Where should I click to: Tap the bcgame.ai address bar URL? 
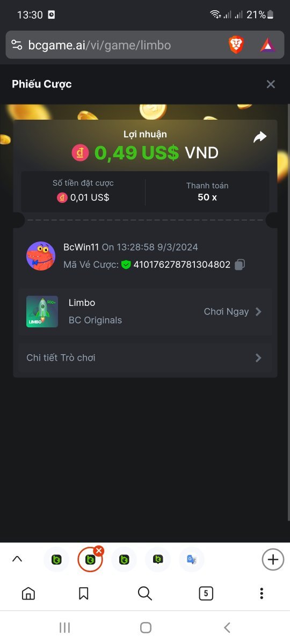pos(99,45)
